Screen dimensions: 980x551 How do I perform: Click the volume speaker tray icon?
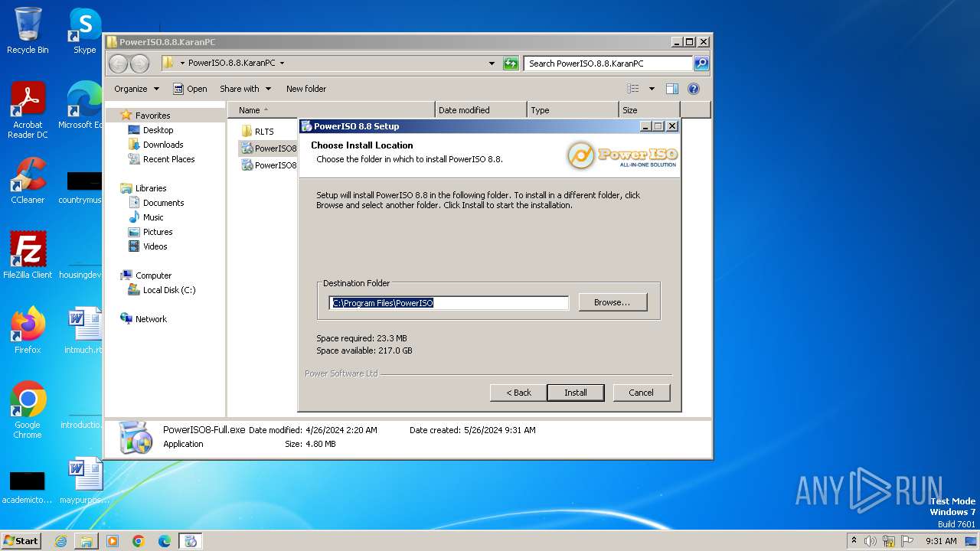(x=871, y=541)
